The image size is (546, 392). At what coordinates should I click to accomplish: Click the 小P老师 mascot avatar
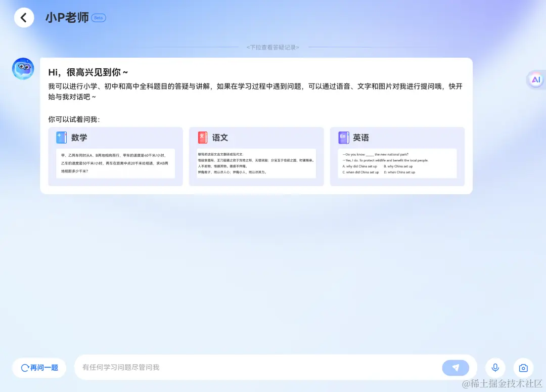[x=23, y=68]
